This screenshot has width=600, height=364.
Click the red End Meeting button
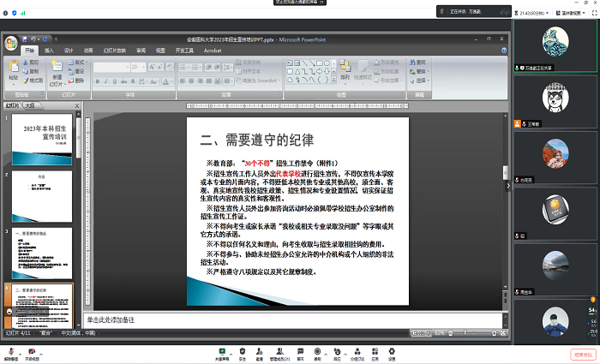[582, 354]
